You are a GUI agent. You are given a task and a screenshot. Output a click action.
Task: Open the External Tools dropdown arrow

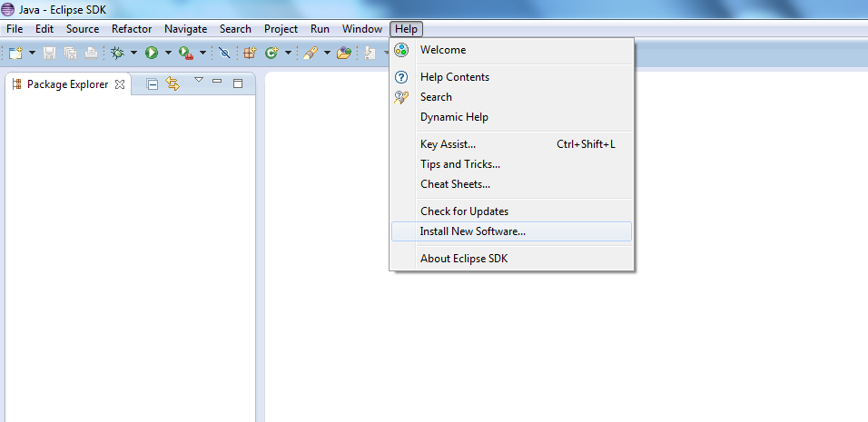pos(202,54)
